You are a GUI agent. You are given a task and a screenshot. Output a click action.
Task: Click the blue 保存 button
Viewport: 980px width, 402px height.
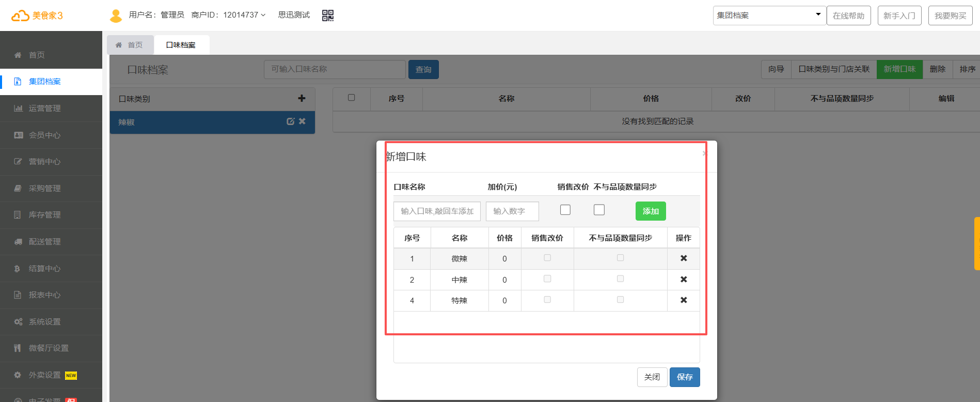click(x=684, y=377)
